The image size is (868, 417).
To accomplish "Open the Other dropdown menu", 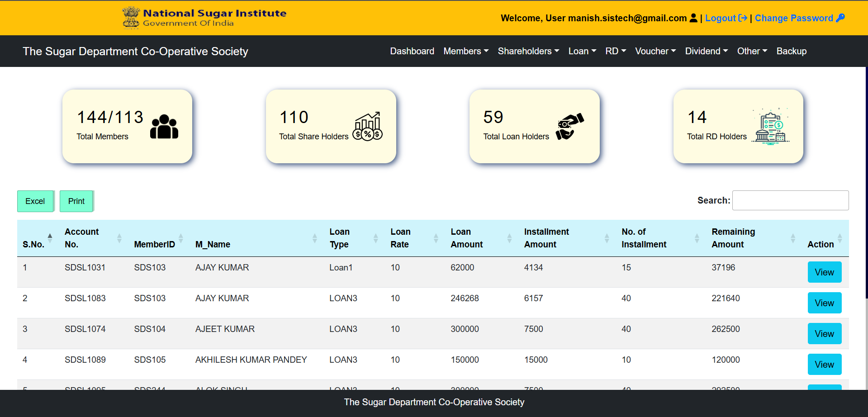I will pos(752,51).
